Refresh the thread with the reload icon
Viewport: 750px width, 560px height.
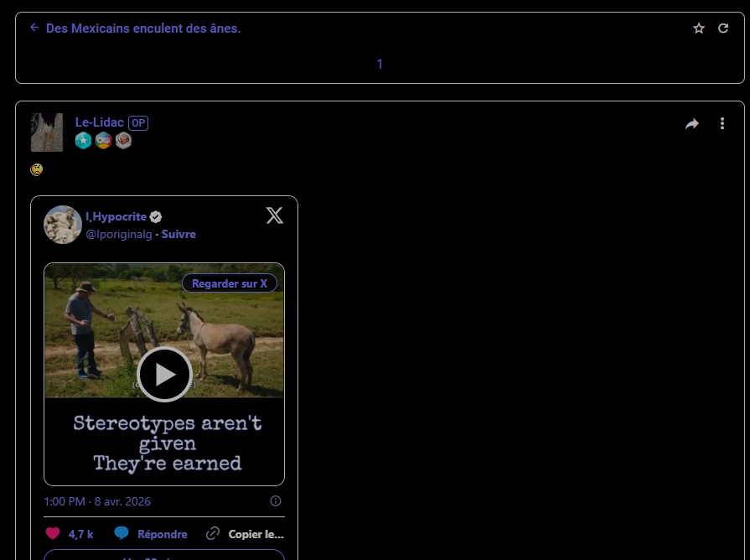coord(723,29)
